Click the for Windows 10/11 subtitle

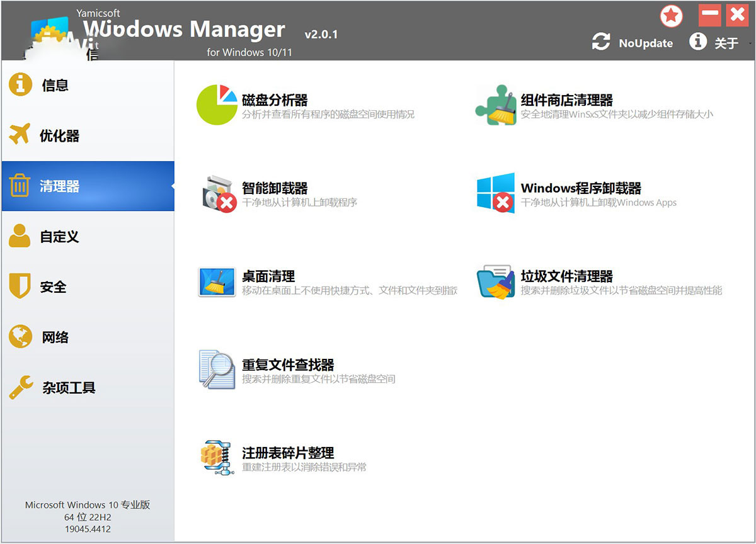click(249, 52)
